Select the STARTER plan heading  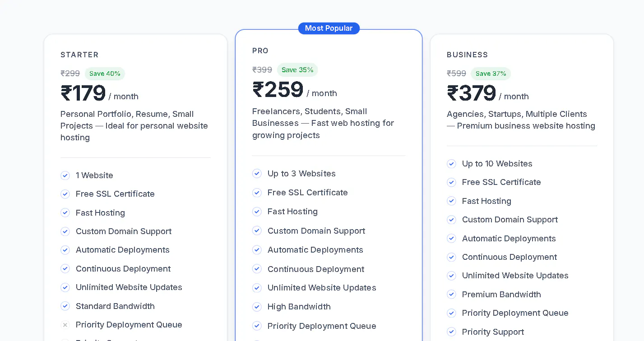(79, 55)
